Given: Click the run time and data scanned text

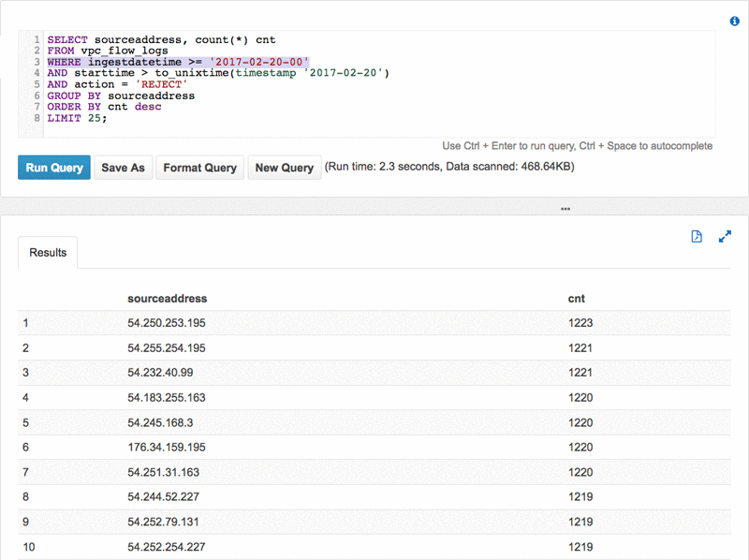Looking at the screenshot, I should [x=449, y=167].
